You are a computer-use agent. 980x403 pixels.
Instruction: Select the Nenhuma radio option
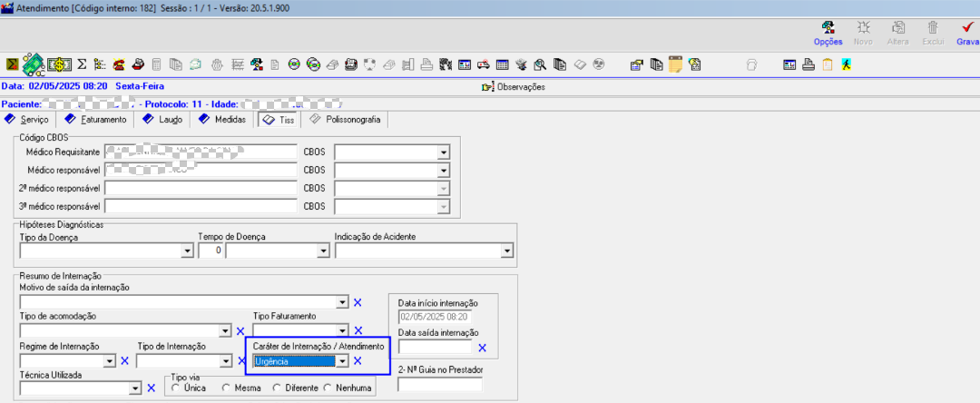pyautogui.click(x=327, y=388)
